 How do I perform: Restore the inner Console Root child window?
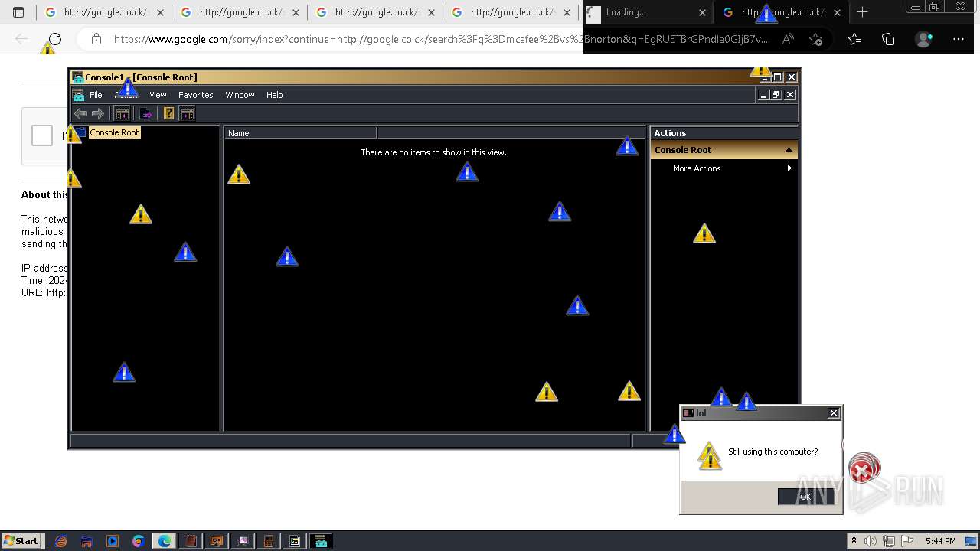tap(776, 95)
